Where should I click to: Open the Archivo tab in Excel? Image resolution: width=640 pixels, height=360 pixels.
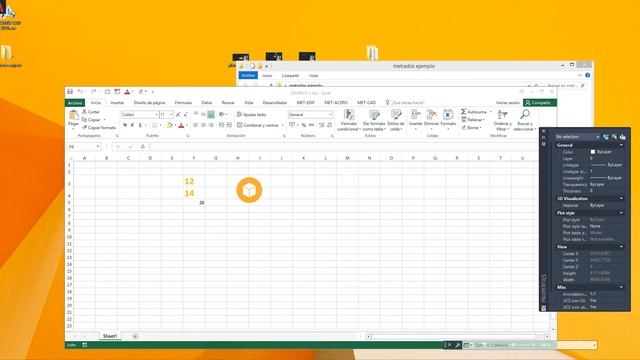(75, 103)
